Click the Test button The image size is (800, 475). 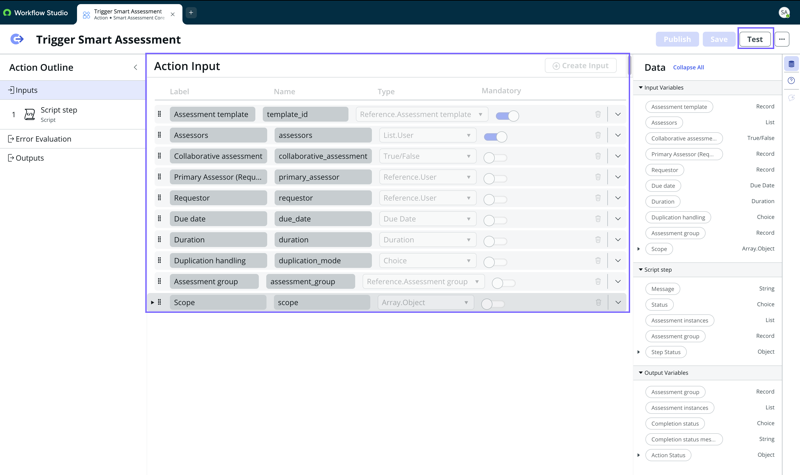(x=755, y=39)
